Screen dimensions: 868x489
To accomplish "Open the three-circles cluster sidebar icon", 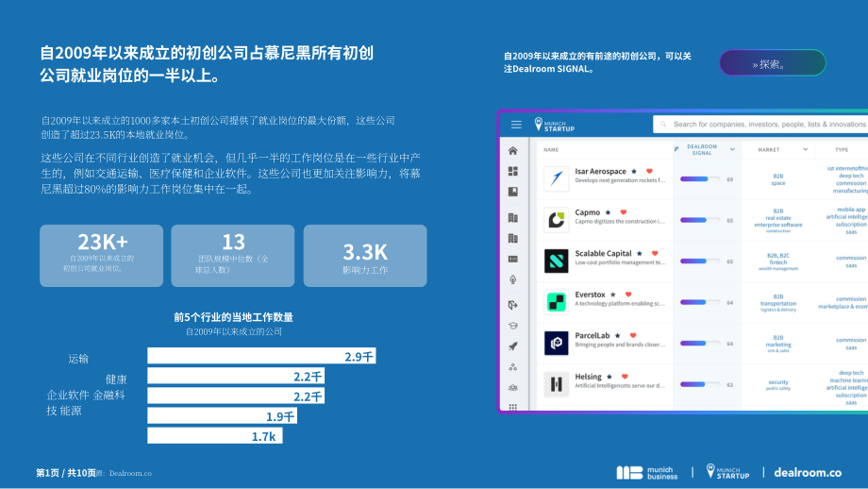I will (513, 367).
